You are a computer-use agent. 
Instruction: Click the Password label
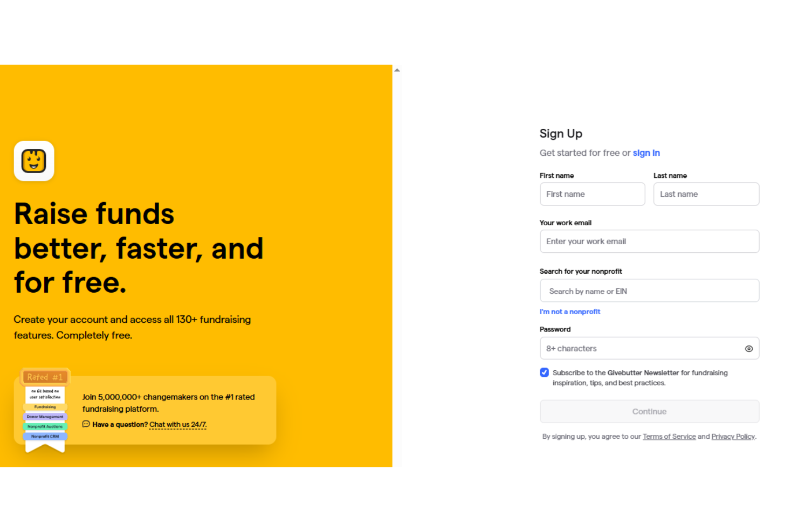pyautogui.click(x=555, y=329)
